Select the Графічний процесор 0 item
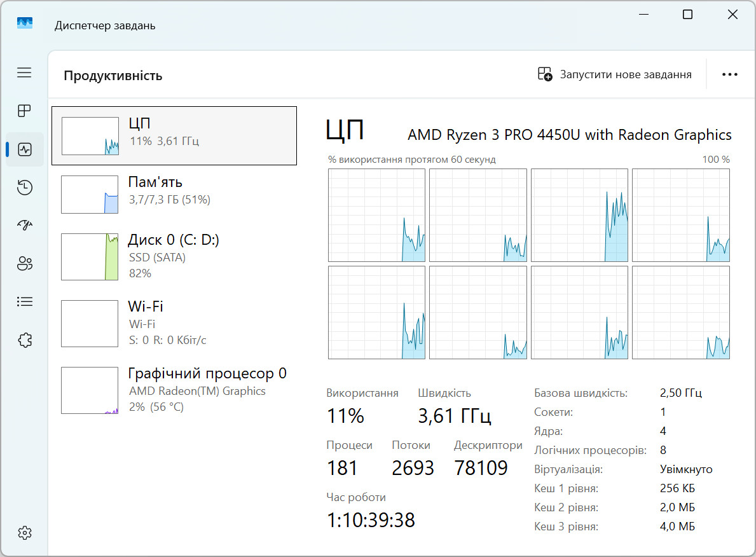 [174, 390]
